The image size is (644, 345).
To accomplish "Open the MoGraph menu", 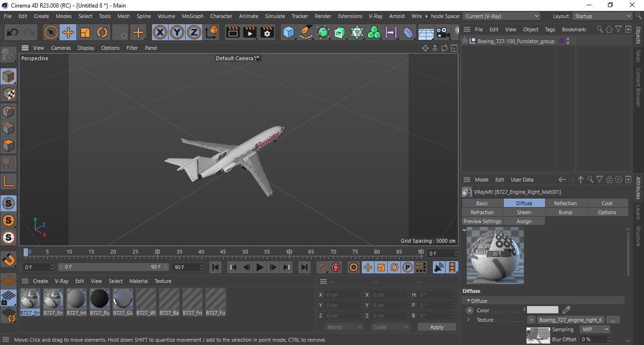I will pos(193,16).
